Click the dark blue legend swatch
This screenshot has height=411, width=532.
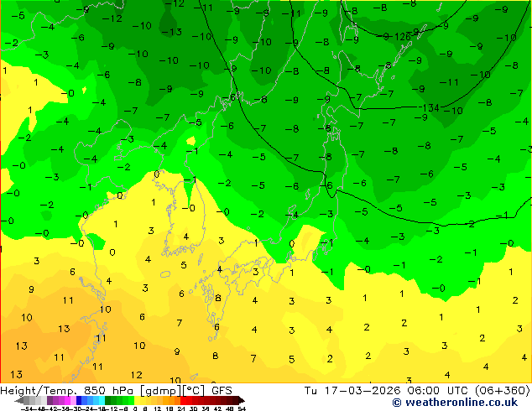coord(79,401)
